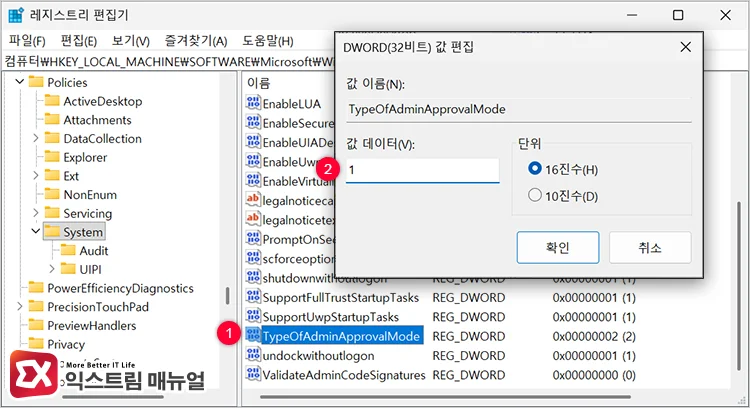Select the UIPI key label

click(x=90, y=269)
